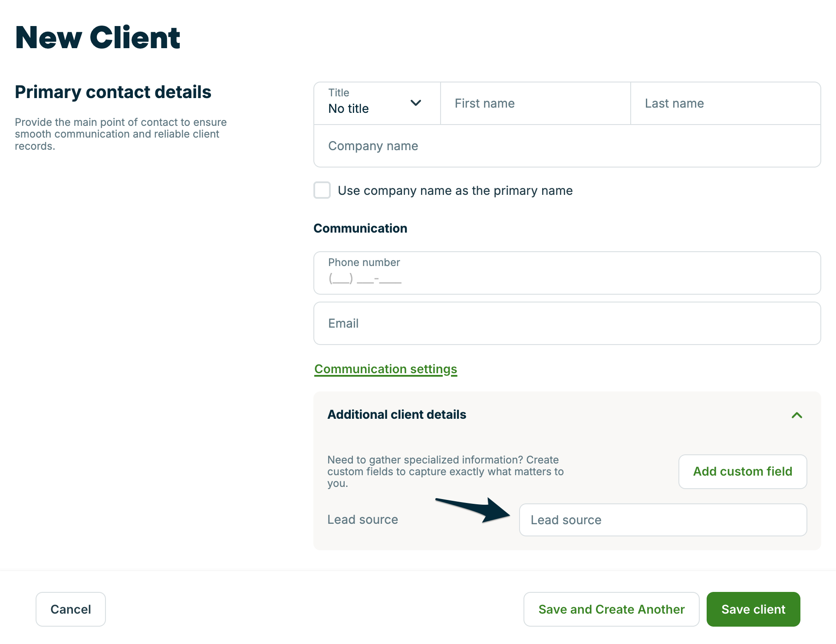Click 'Use company name as the primary name' label

pos(455,191)
